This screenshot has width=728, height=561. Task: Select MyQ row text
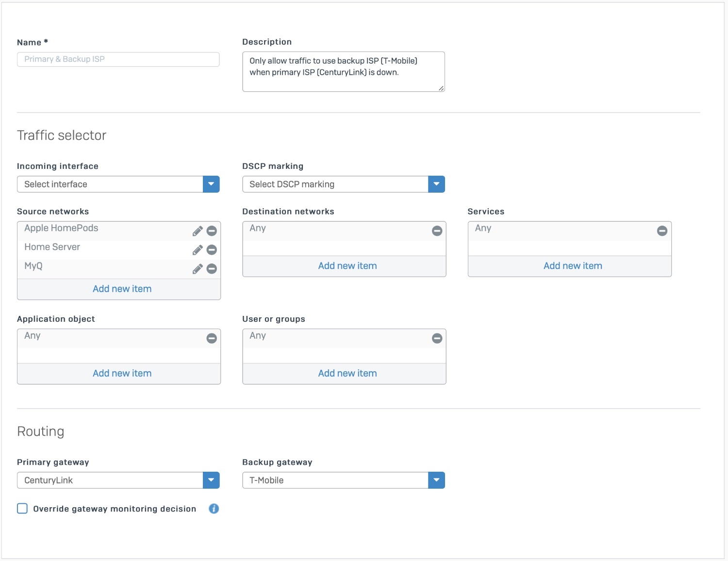coord(33,266)
